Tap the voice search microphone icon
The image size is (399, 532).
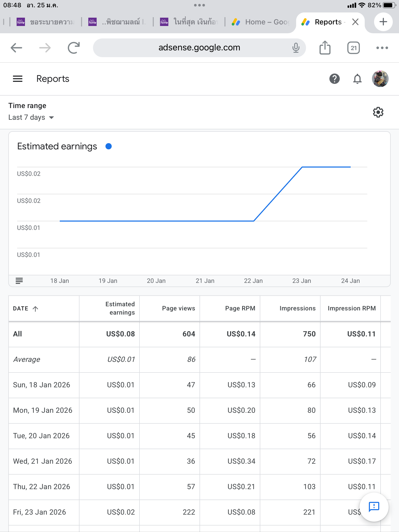tap(296, 48)
